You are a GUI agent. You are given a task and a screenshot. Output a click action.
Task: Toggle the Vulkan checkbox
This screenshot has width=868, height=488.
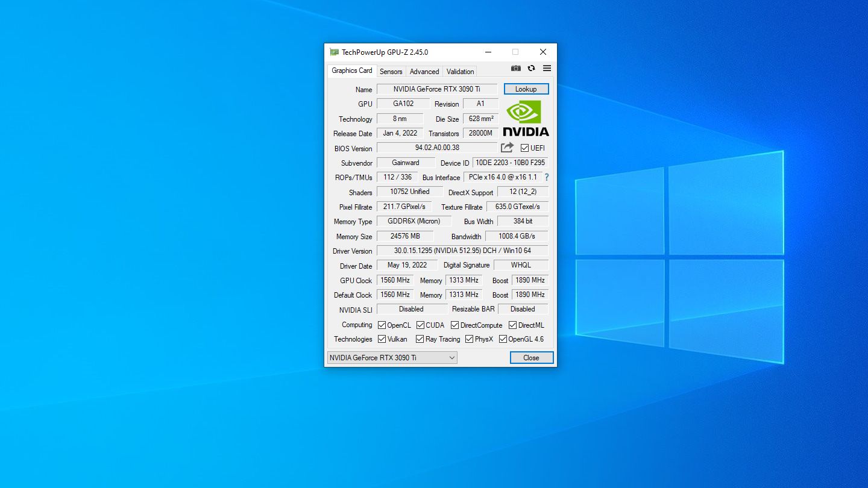(382, 339)
